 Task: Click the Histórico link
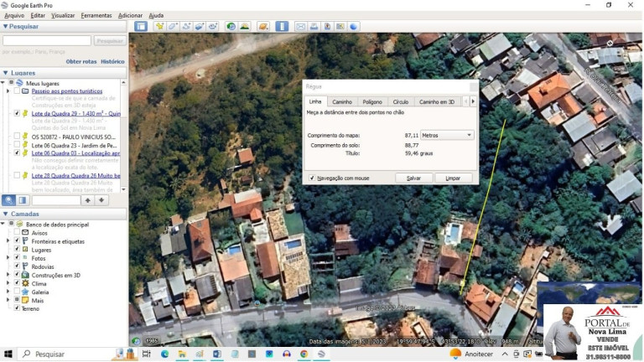click(112, 61)
